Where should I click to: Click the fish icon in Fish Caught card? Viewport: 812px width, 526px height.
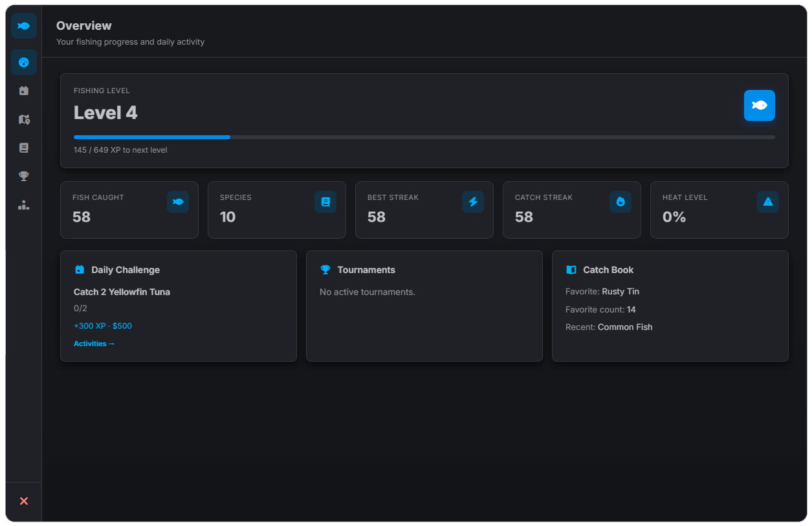point(178,202)
